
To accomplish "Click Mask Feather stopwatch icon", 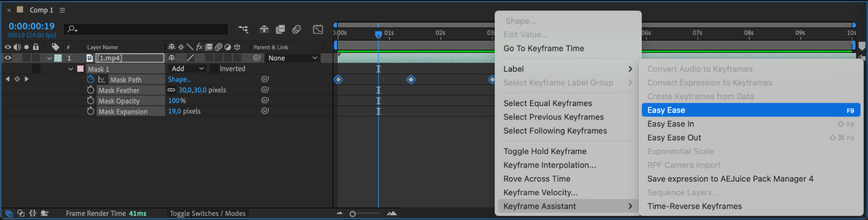I will tap(90, 90).
